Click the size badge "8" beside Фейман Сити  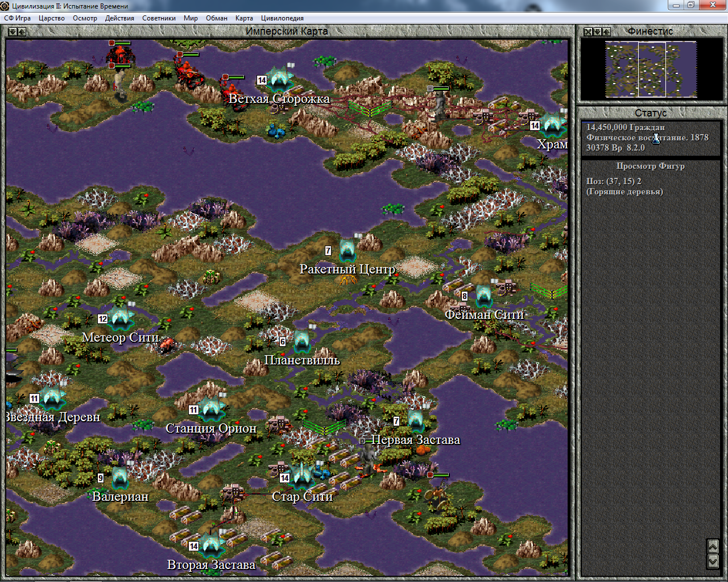point(465,296)
